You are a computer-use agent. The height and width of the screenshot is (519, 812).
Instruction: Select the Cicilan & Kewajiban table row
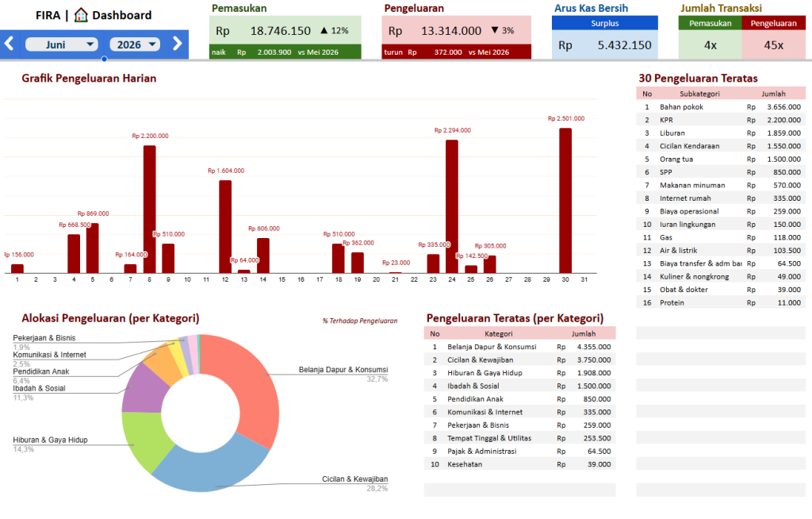[520, 359]
